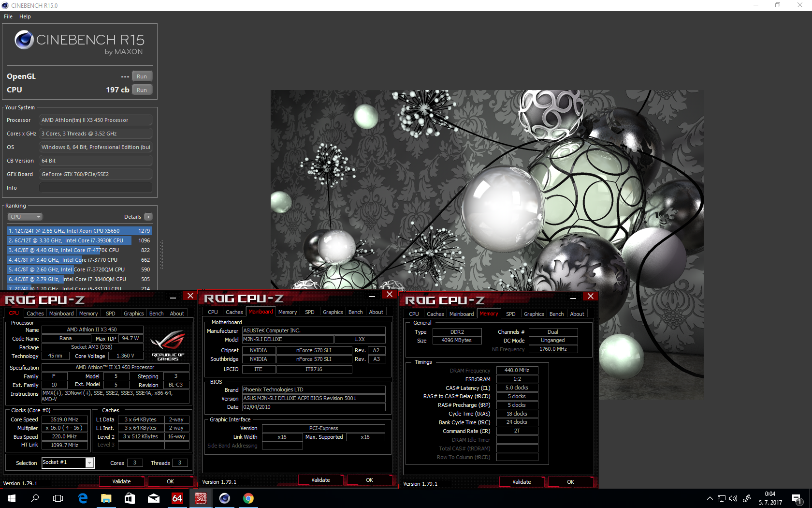Click Validate in left CPU-Z window
812x508 pixels.
click(121, 481)
